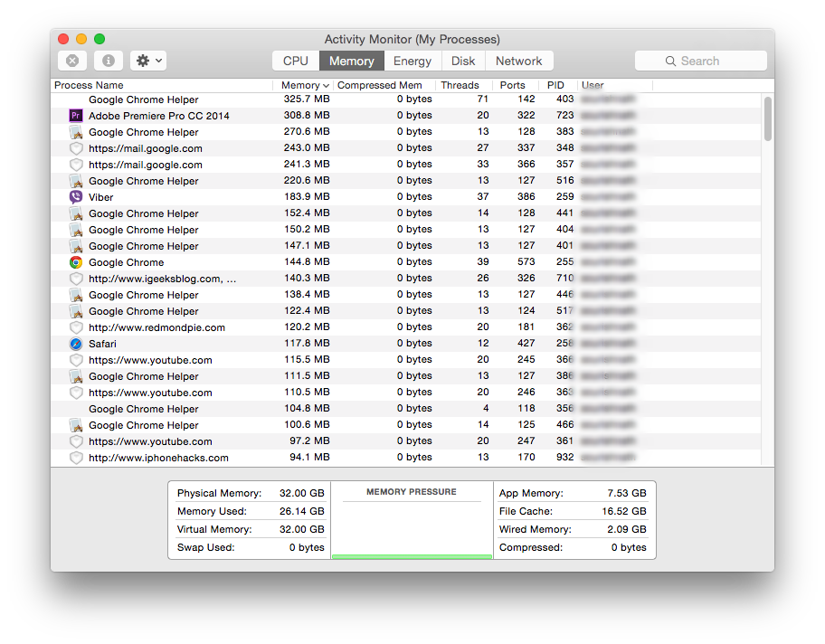Click icon of Chrome Helper 152.4 MB
This screenshot has width=825, height=644.
(76, 213)
